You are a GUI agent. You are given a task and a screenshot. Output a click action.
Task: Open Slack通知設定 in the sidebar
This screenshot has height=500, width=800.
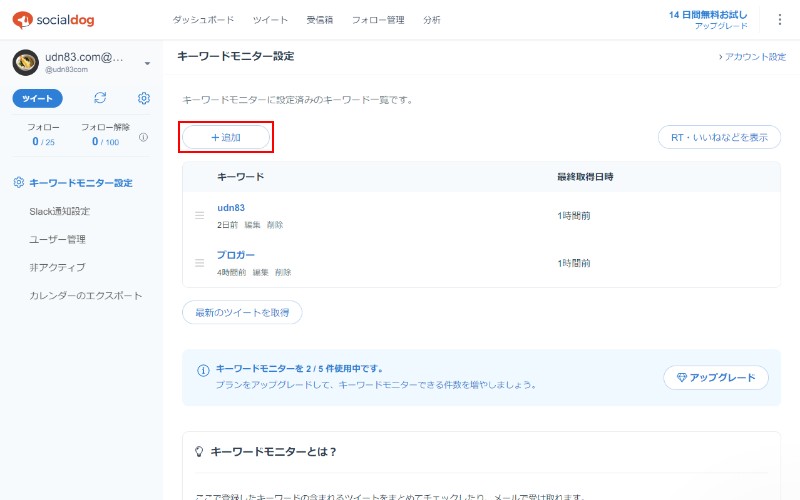coord(60,211)
